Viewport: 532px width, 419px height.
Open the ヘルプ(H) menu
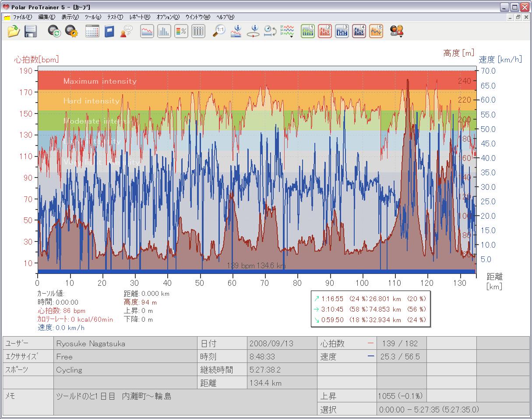tap(225, 17)
